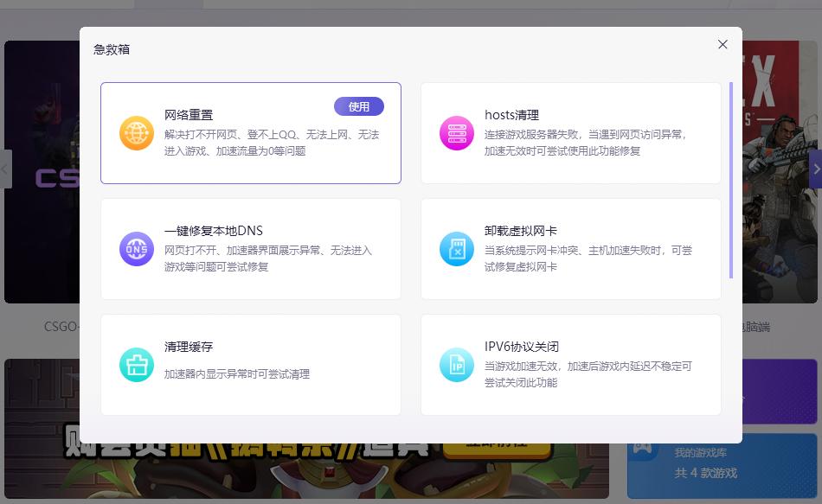Click the 卸载虚拟网卡 network adapter icon
Screen dimensions: 822x504
[457, 248]
